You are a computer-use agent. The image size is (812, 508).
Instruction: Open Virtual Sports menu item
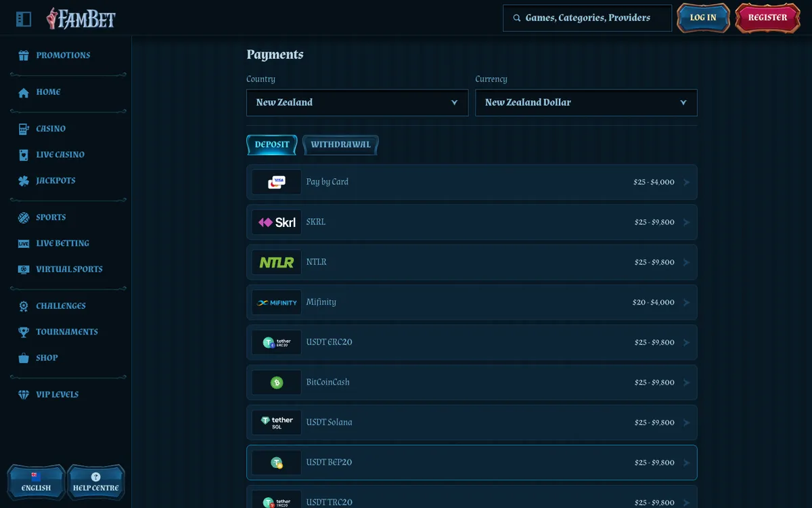[69, 270]
